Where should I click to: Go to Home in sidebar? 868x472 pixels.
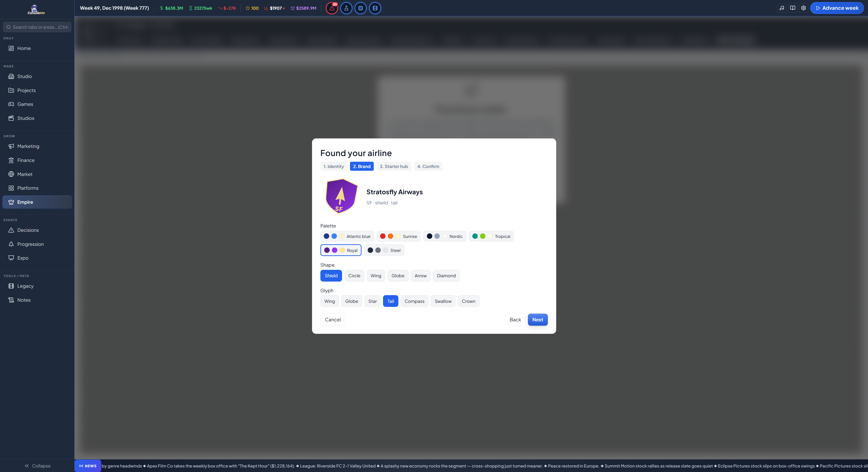(37, 48)
